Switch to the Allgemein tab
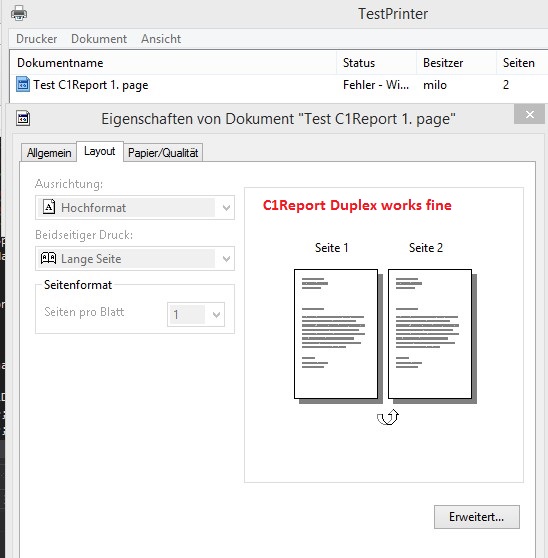 pos(49,153)
